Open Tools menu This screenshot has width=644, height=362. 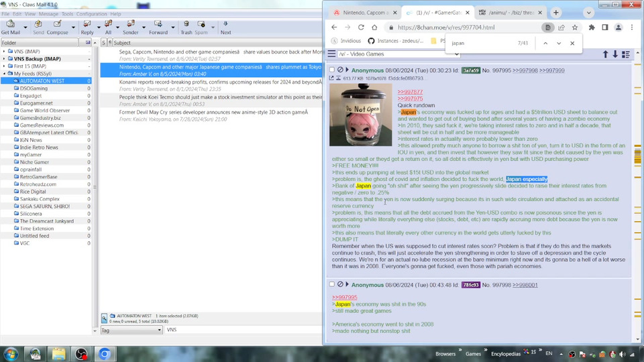[67, 14]
